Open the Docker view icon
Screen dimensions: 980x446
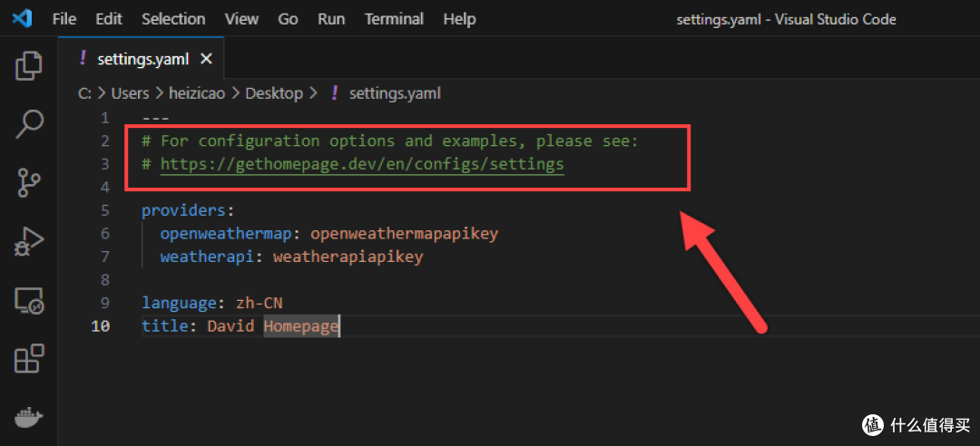(x=29, y=418)
